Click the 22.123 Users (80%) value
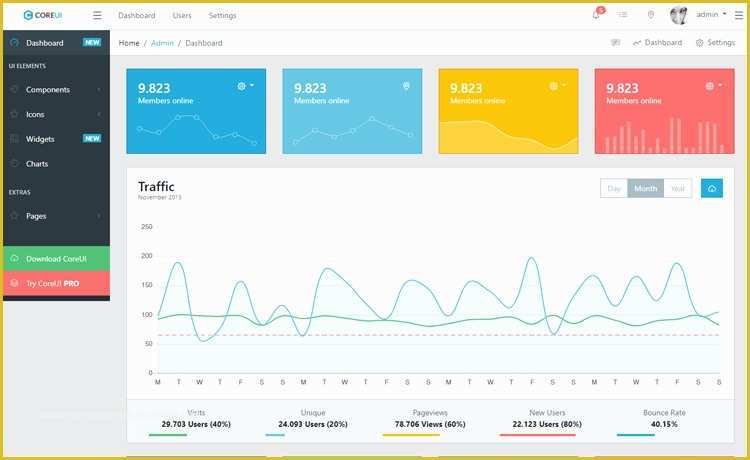750x460 pixels. [547, 424]
